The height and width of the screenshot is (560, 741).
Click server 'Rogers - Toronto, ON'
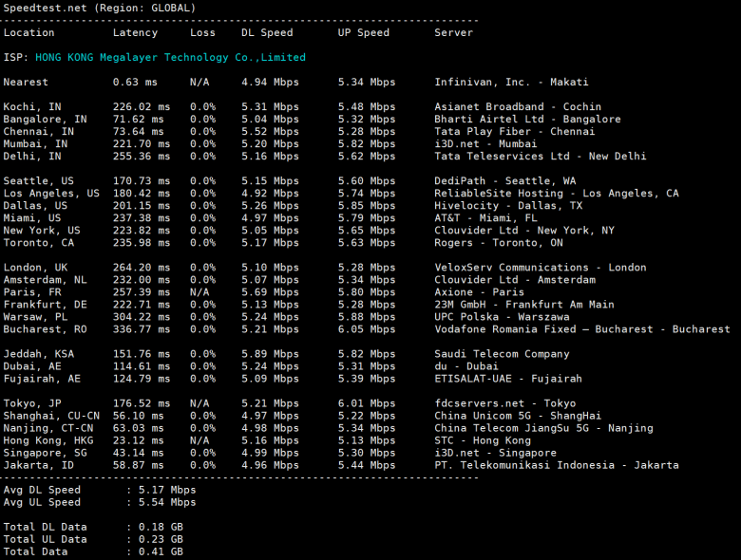coord(499,242)
